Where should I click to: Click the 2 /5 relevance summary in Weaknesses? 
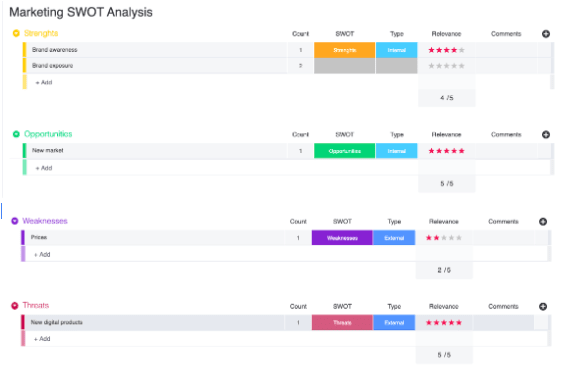(444, 270)
